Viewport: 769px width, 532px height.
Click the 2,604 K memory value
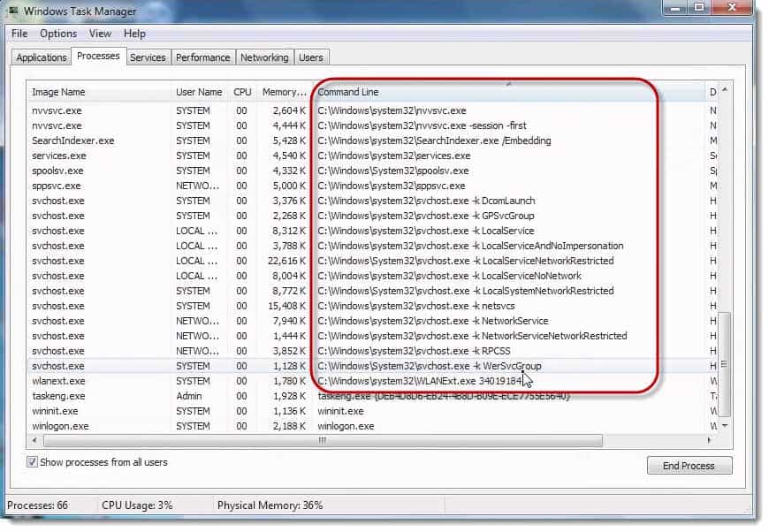(x=288, y=110)
